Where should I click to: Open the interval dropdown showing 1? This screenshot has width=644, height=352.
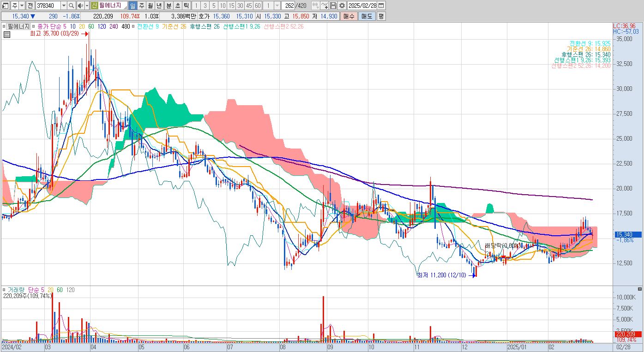(x=277, y=6)
